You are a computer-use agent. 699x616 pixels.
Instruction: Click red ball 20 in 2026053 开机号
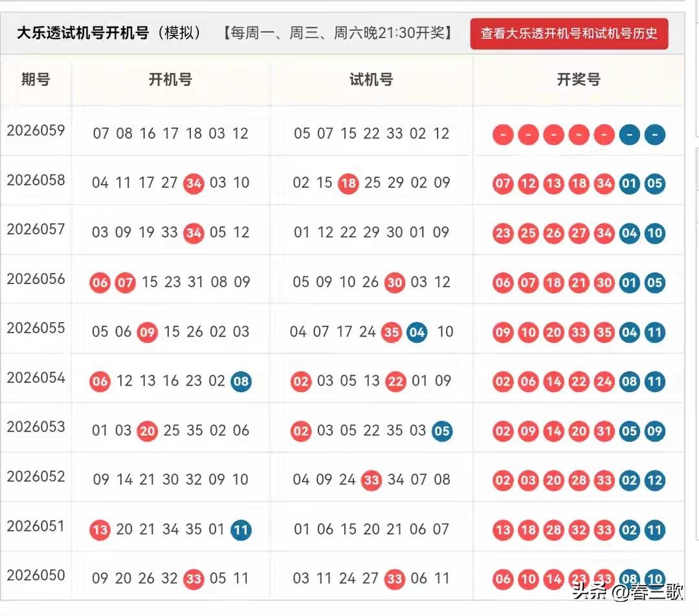point(147,431)
